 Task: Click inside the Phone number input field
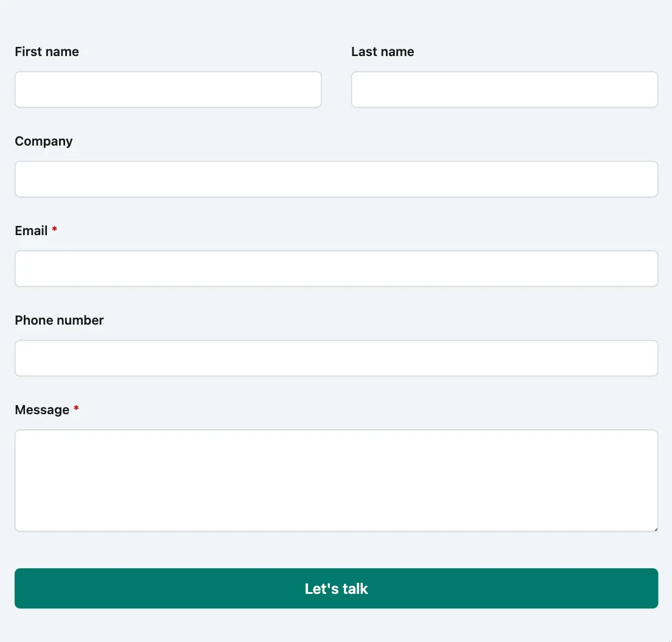(x=336, y=358)
